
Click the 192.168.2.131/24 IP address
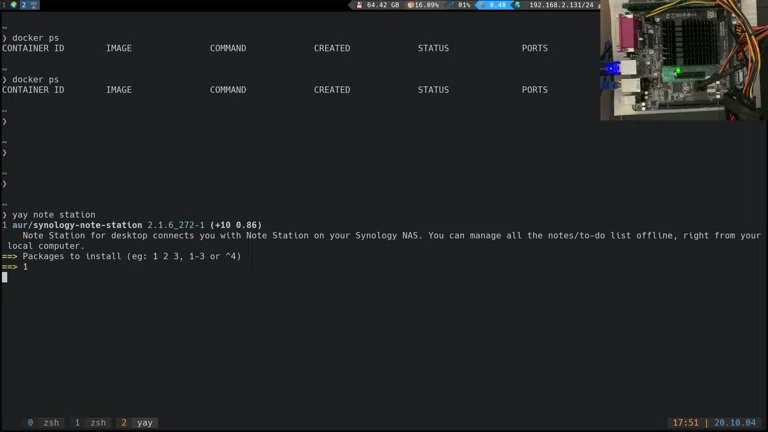point(560,5)
